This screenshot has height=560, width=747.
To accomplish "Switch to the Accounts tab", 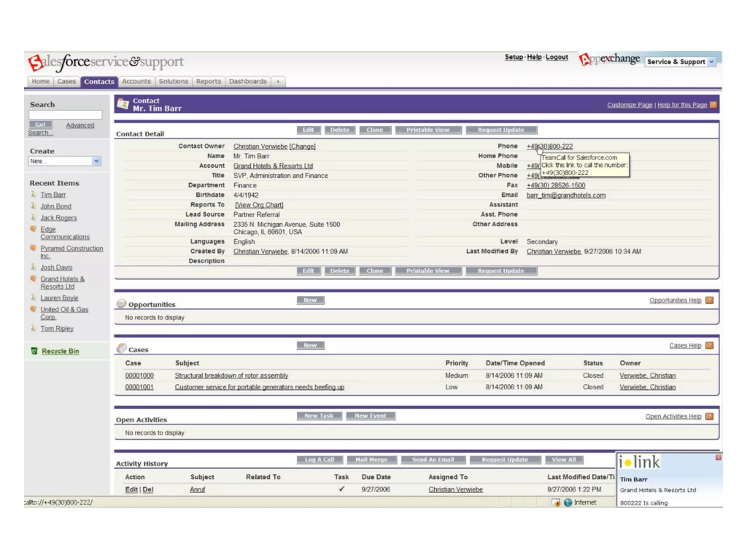I will point(136,82).
